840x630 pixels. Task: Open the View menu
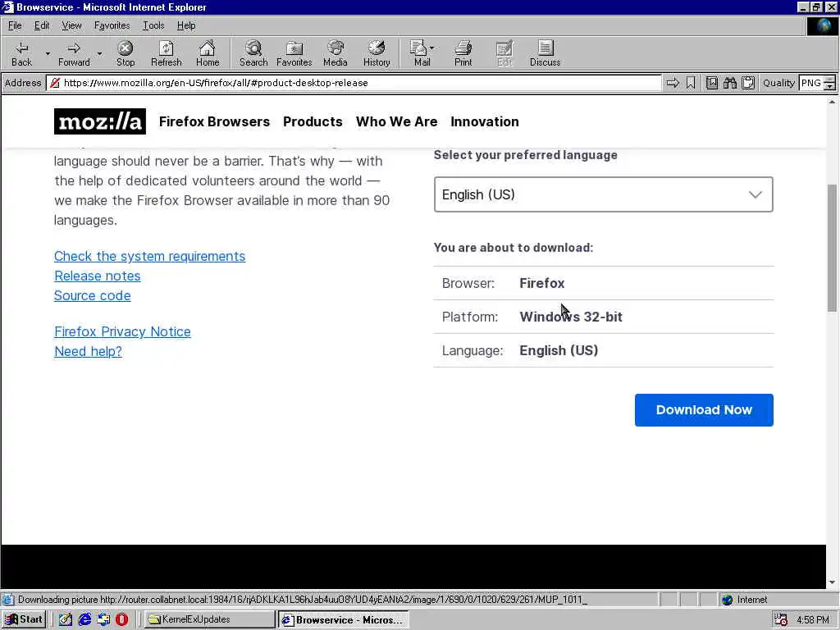(x=71, y=25)
